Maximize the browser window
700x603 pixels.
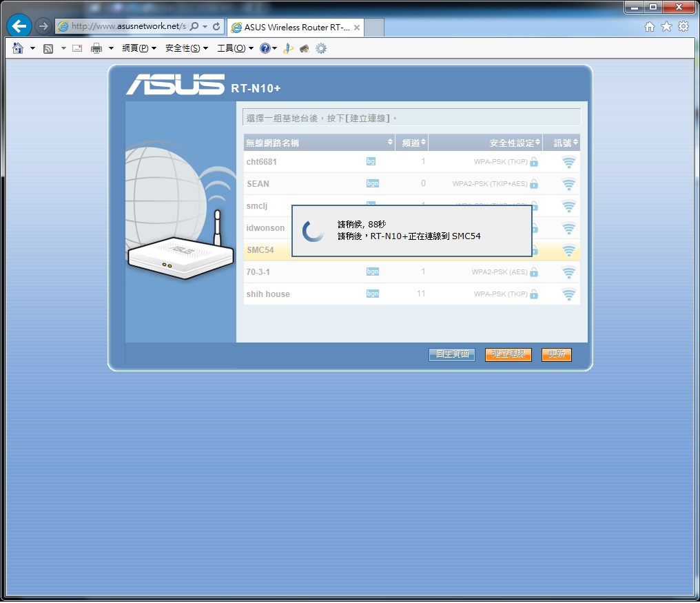pyautogui.click(x=652, y=7)
